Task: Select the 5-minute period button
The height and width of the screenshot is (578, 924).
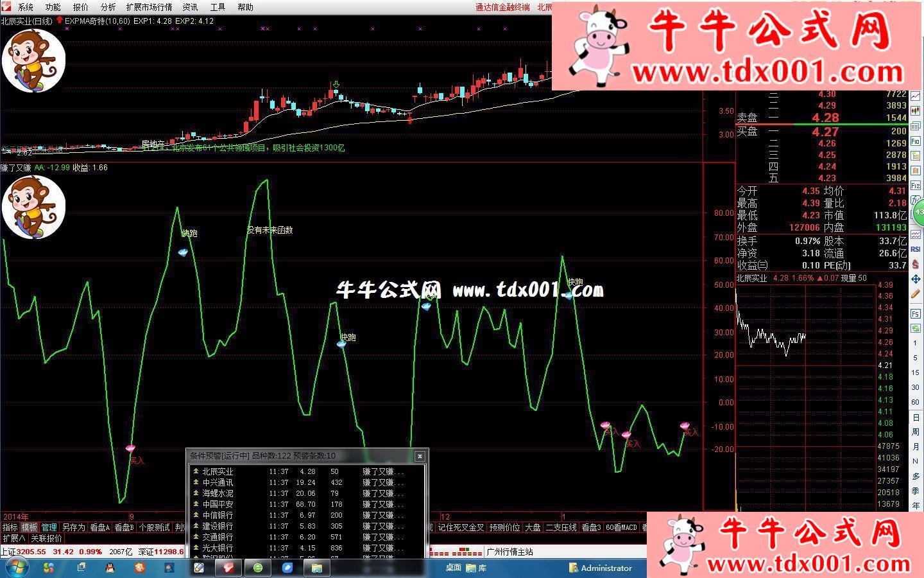Action: pyautogui.click(x=916, y=358)
